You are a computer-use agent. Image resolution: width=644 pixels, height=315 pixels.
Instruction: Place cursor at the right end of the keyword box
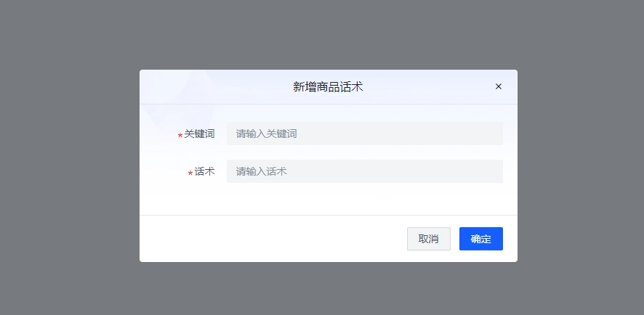pyautogui.click(x=497, y=134)
